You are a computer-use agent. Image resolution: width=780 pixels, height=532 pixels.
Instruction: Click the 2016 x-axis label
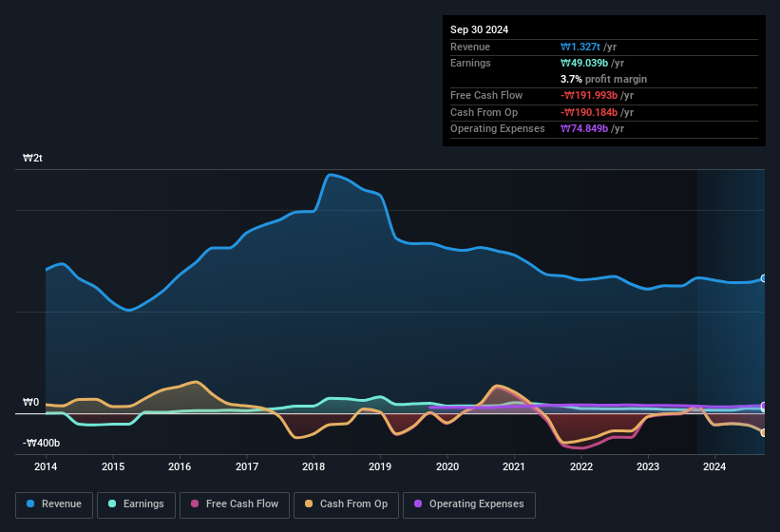(x=180, y=466)
